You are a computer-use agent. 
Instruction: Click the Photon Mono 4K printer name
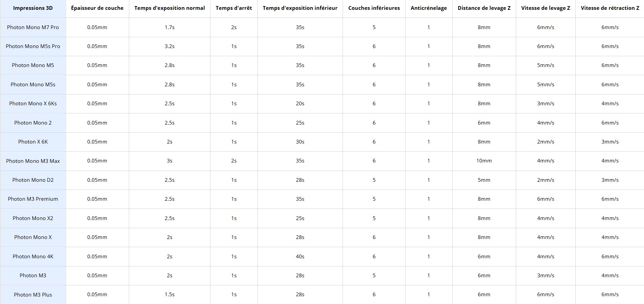pos(33,257)
